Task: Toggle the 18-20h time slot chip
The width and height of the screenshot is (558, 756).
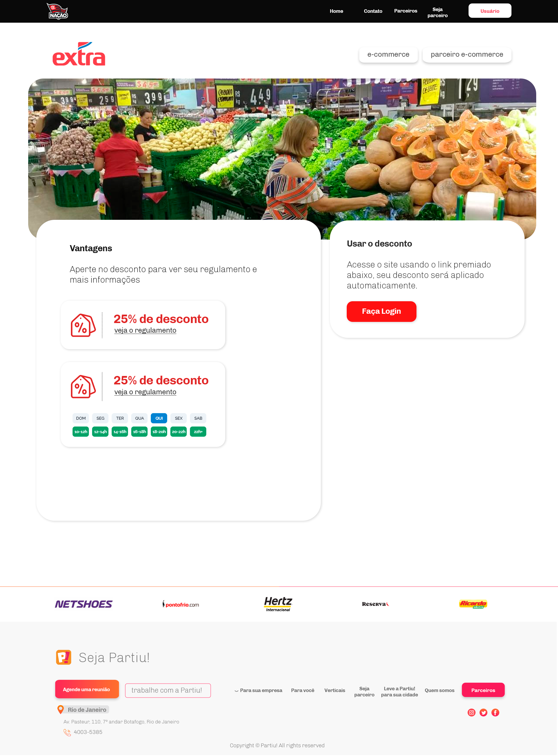Action: [x=159, y=432]
